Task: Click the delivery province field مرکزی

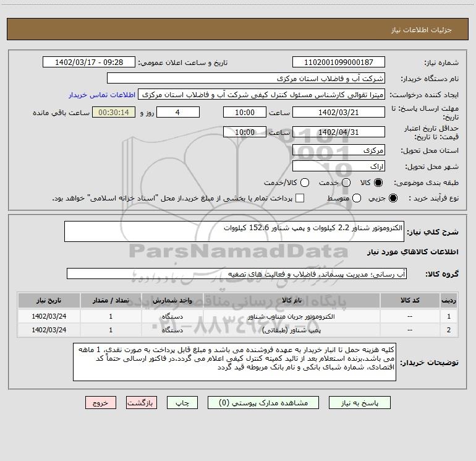Action: [x=339, y=150]
